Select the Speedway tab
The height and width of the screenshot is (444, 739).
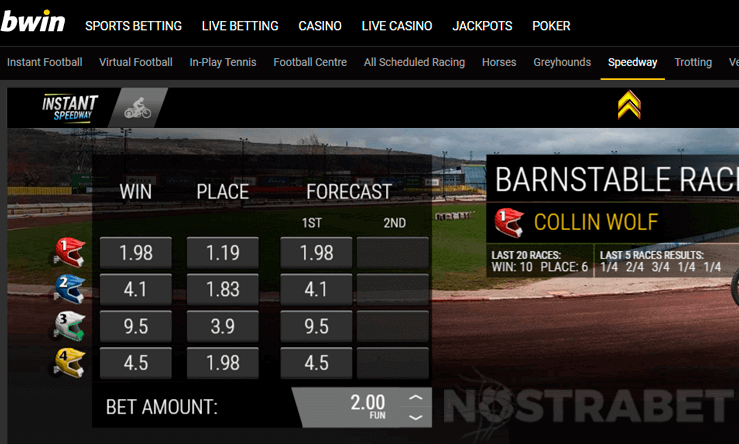pos(632,62)
